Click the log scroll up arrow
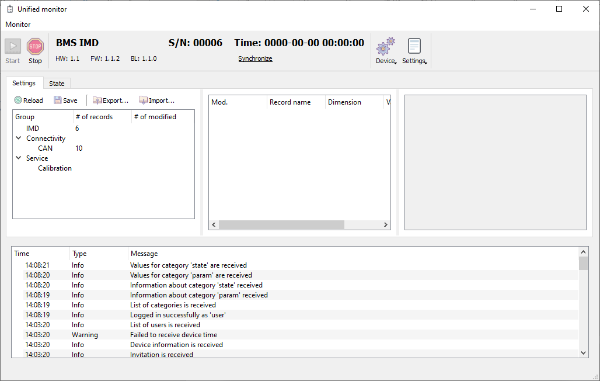600x381 pixels. [583, 252]
